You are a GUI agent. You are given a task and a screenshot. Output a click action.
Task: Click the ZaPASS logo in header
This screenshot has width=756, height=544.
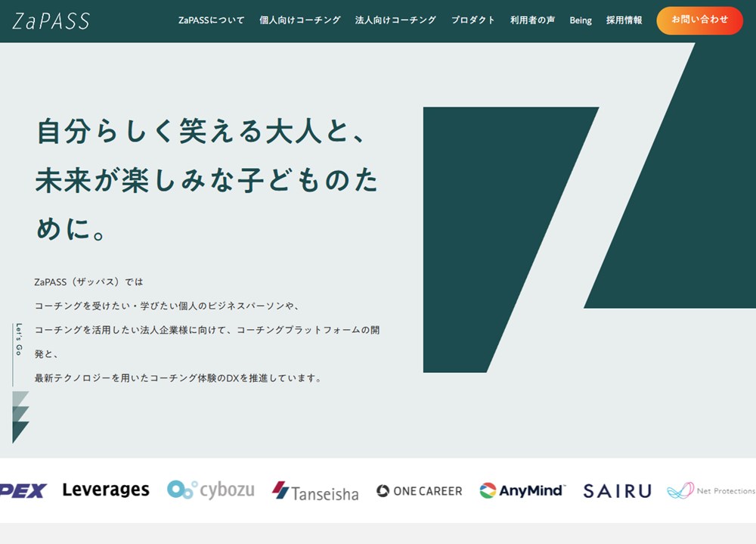pos(51,20)
